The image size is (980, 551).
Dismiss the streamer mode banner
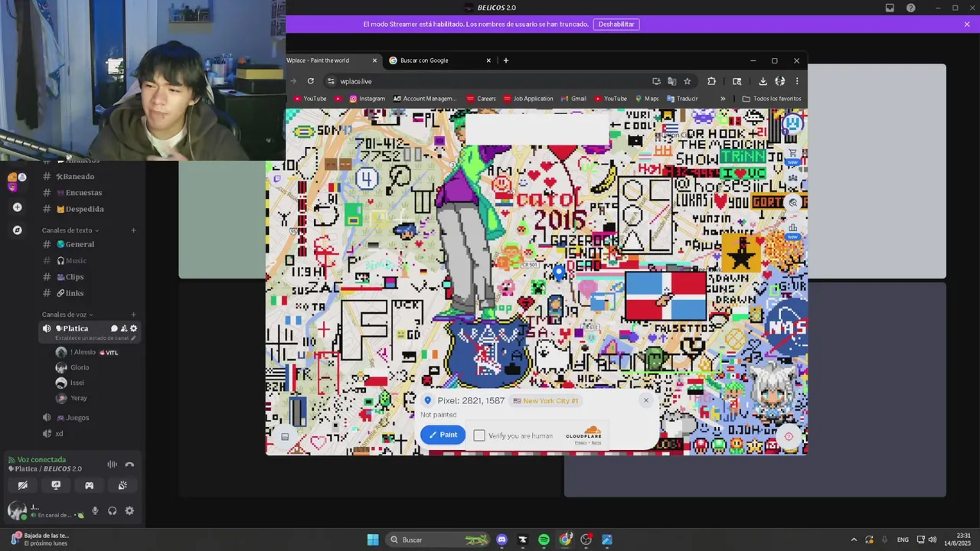967,24
